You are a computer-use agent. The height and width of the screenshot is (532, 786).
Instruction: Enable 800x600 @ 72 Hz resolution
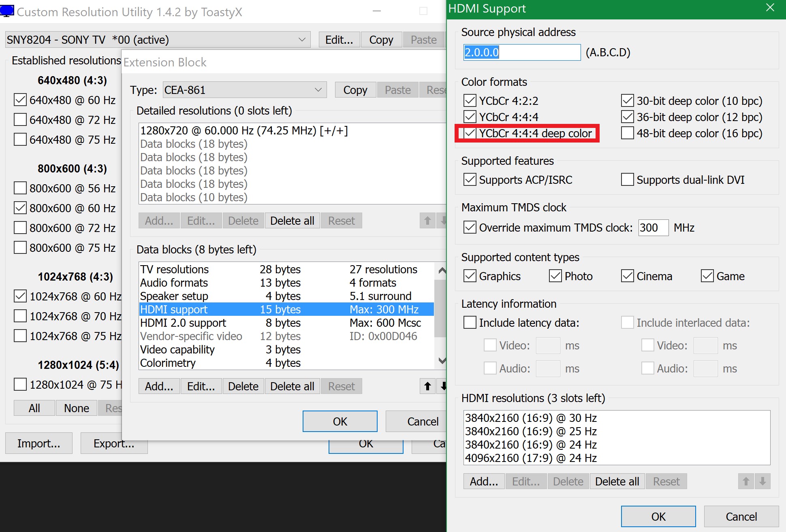(x=20, y=228)
